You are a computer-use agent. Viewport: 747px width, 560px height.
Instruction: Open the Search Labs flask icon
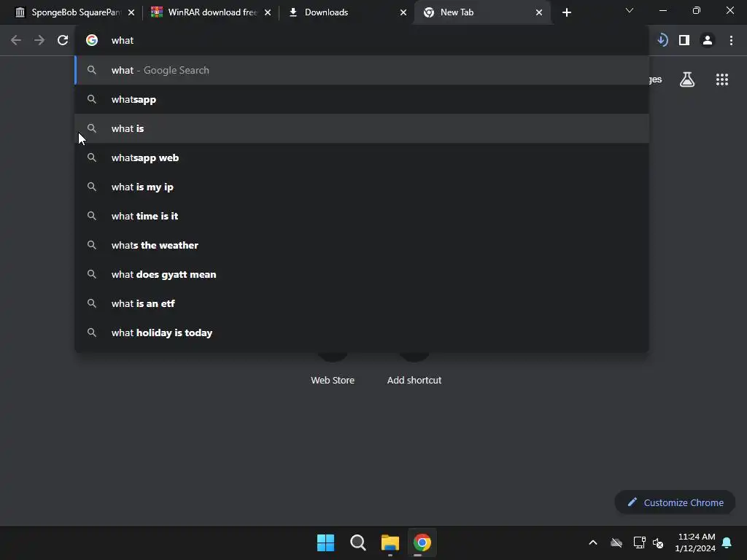coord(687,79)
